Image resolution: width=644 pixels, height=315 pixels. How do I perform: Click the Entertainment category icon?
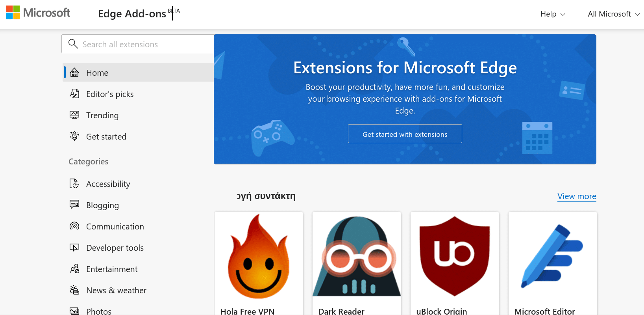(x=74, y=269)
